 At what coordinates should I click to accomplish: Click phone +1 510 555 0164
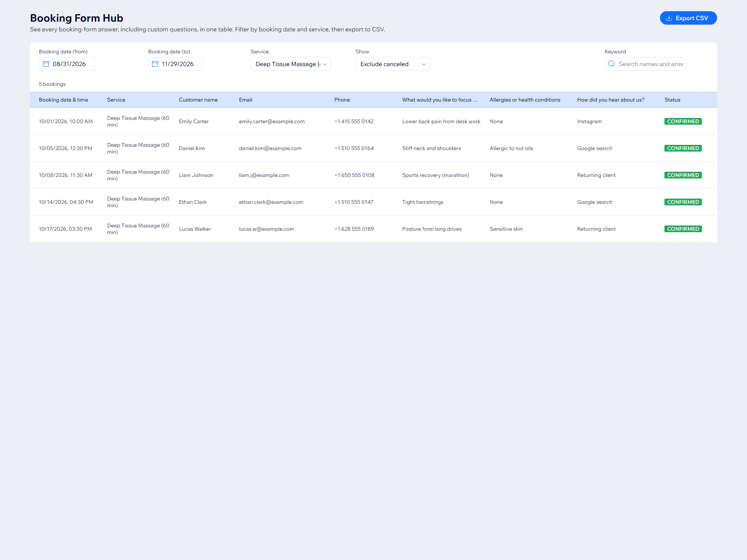(354, 148)
